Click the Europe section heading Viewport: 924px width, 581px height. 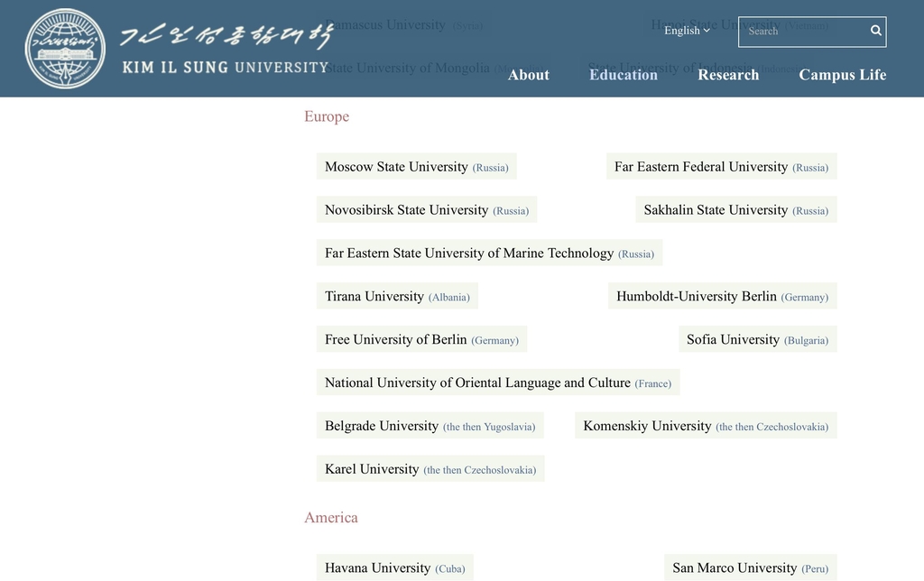(x=327, y=116)
